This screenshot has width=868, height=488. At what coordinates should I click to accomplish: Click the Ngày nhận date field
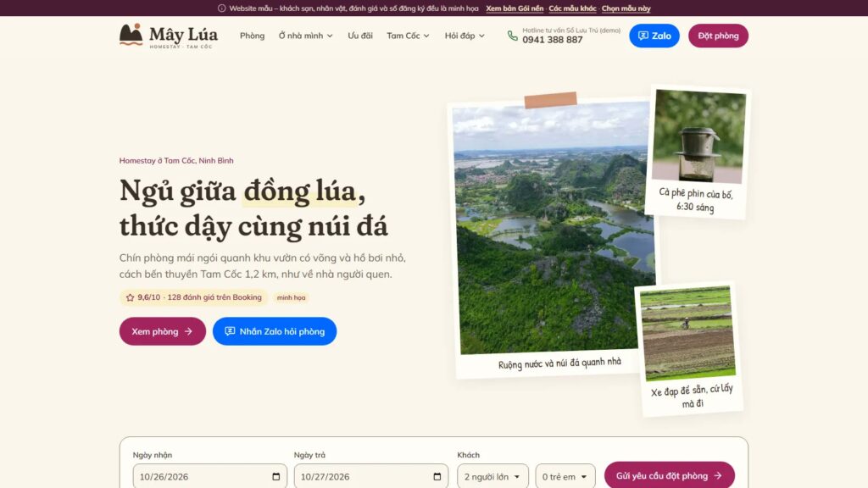click(210, 476)
